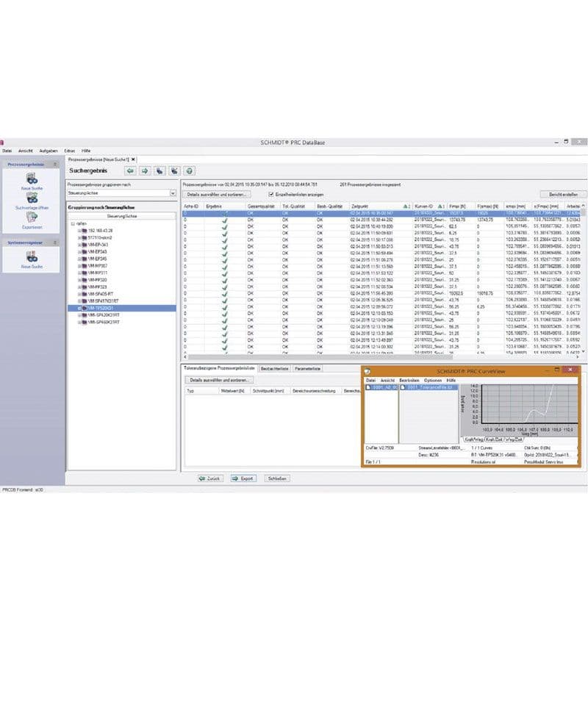Click CurveView window title icon
Screen dimensions: 588x715
[367, 372]
